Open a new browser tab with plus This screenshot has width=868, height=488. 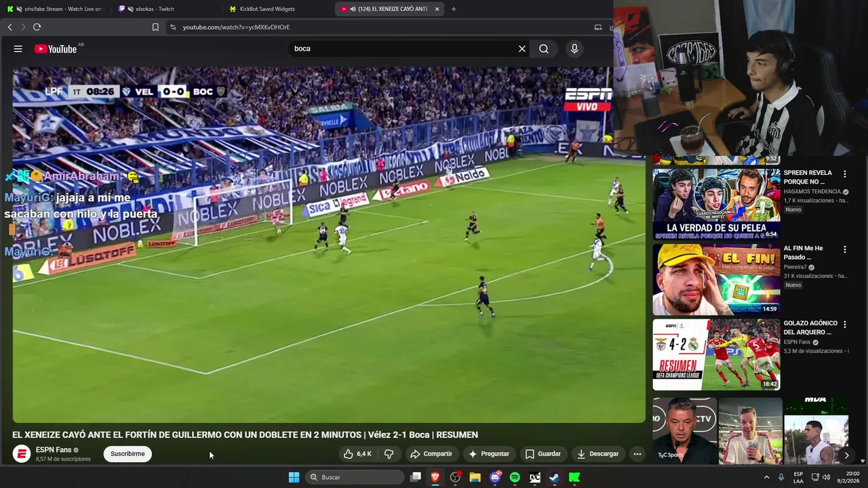tap(454, 9)
